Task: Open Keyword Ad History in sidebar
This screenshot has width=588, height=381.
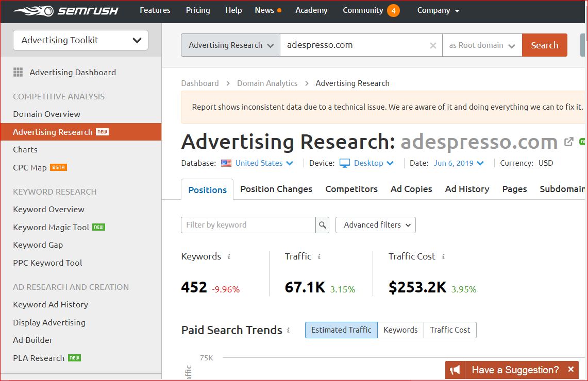Action: pos(51,305)
